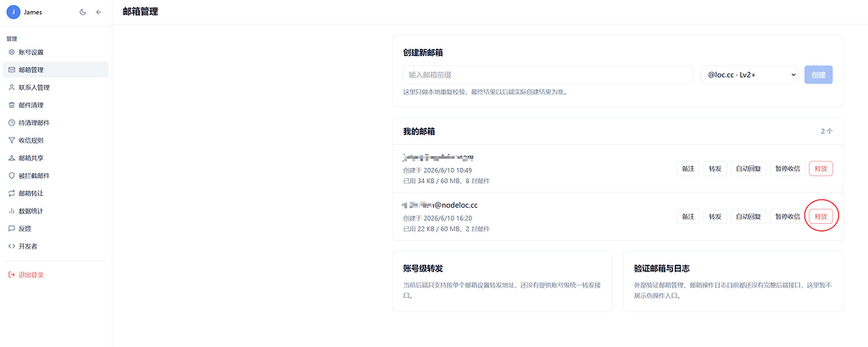Toggle 暂停收信 for the first mailbox
The width and height of the screenshot is (868, 347).
click(787, 169)
